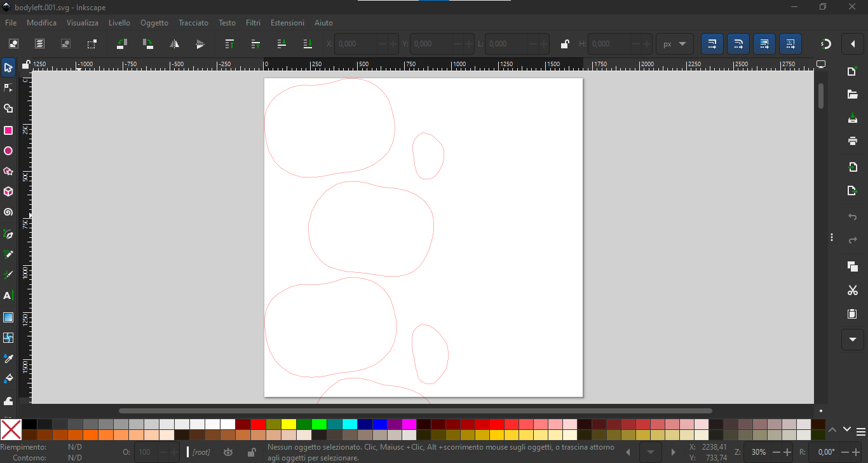868x463 pixels.
Task: Click the zoom-in plus button
Action: [788, 452]
